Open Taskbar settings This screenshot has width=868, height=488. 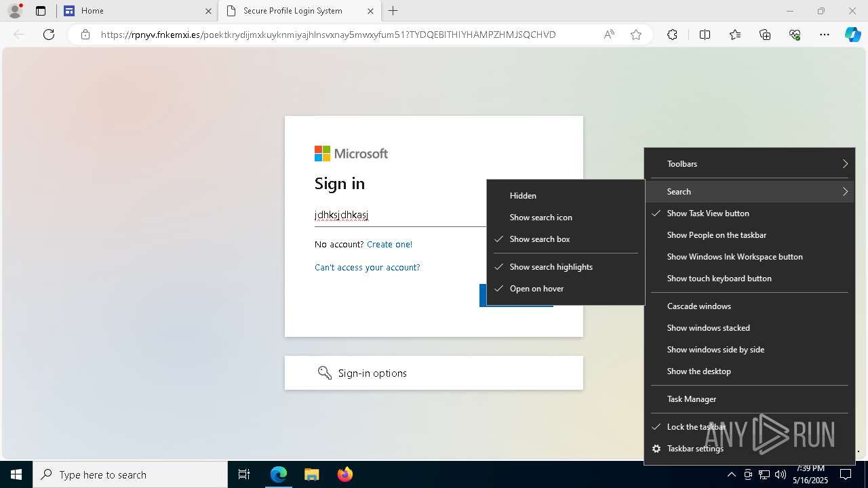pyautogui.click(x=749, y=449)
